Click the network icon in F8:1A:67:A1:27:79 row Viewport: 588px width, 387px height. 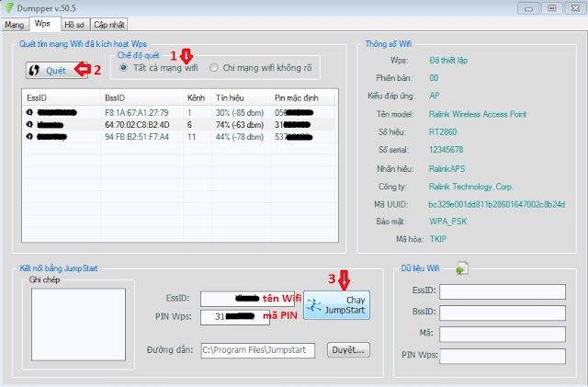coord(30,112)
